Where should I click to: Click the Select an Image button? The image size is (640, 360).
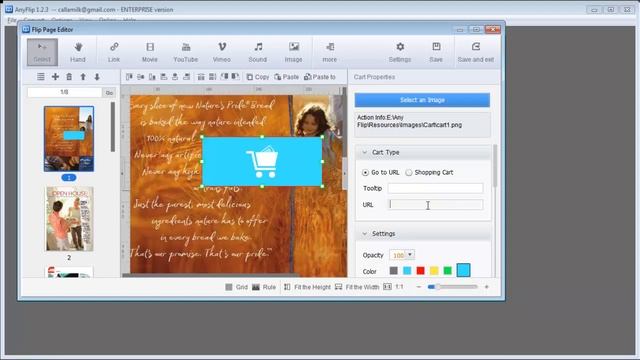click(x=422, y=100)
